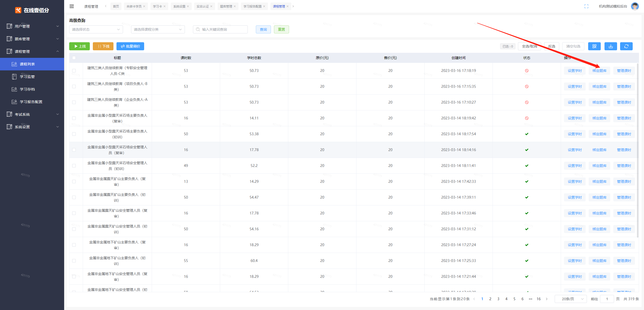The height and width of the screenshot is (310, 644).
Task: Click the green 上线 button
Action: [x=79, y=46]
